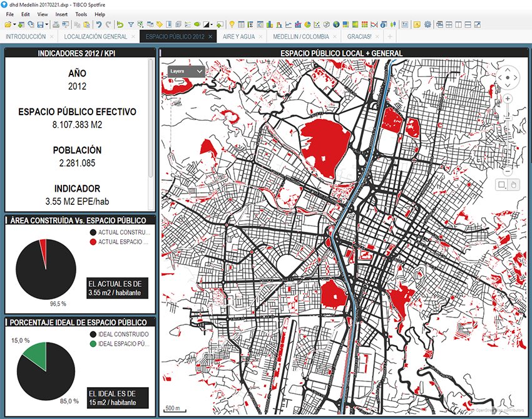Zoom out on the map with minus button
532x419 pixels.
coord(508,172)
